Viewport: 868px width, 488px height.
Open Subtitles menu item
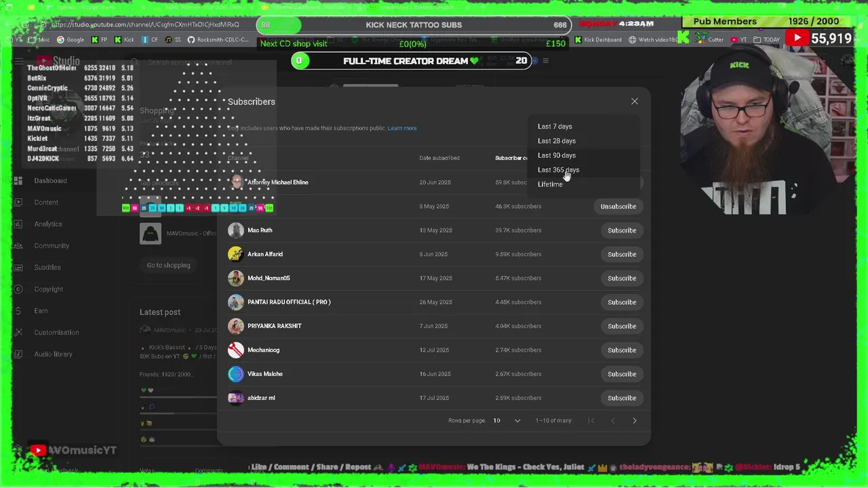pyautogui.click(x=47, y=268)
